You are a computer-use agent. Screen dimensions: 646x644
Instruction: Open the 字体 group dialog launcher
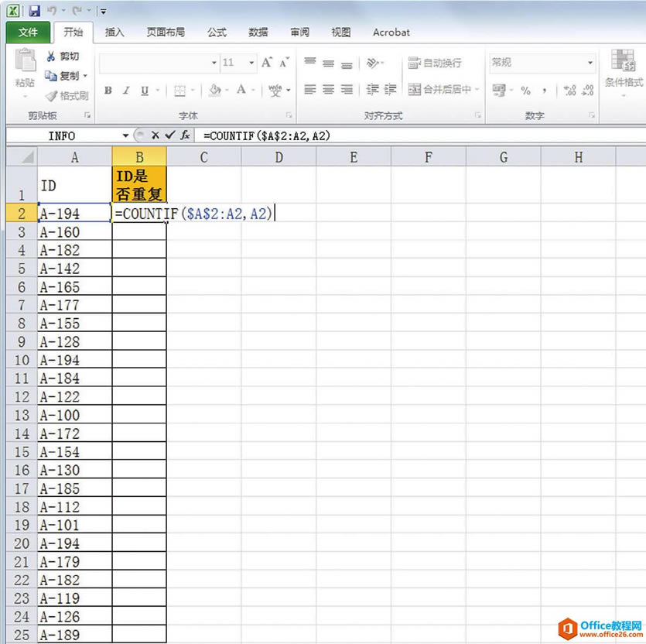(x=289, y=115)
